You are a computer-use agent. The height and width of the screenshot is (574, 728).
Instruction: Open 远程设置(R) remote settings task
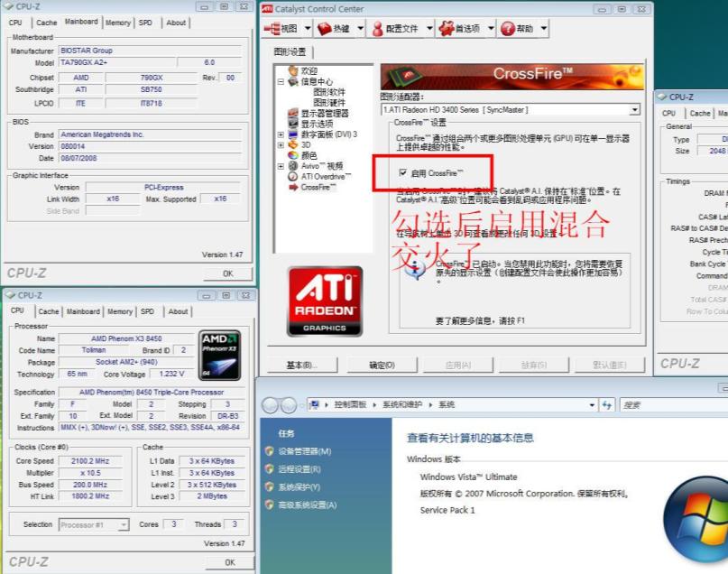click(299, 469)
